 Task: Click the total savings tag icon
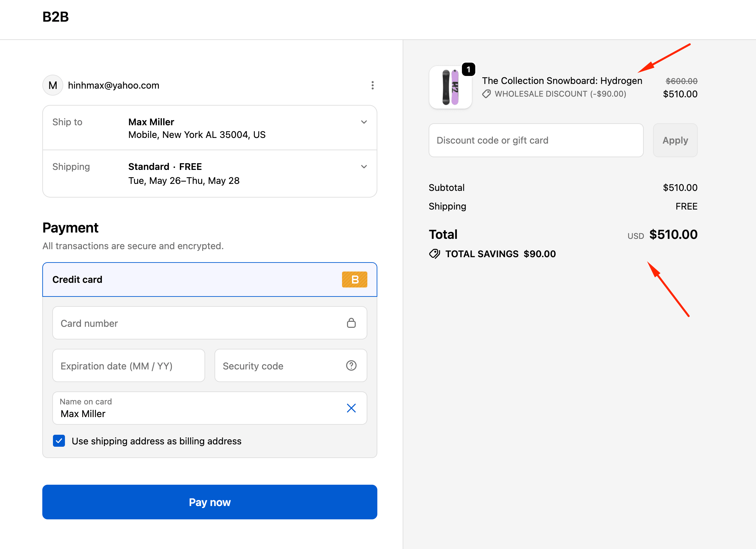point(434,254)
